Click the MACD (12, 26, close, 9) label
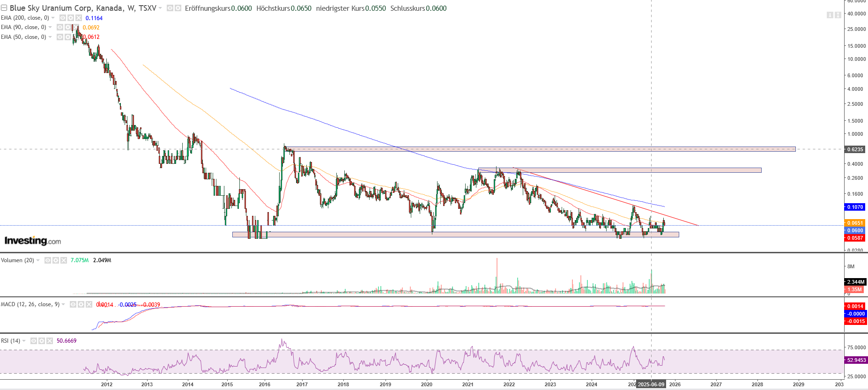This screenshot has width=868, height=390. [x=30, y=304]
